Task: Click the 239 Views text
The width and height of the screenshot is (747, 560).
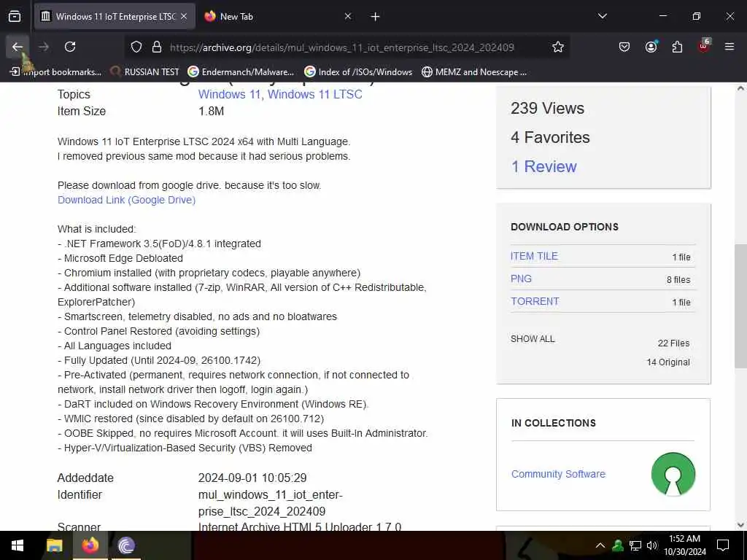Action: 547,108
